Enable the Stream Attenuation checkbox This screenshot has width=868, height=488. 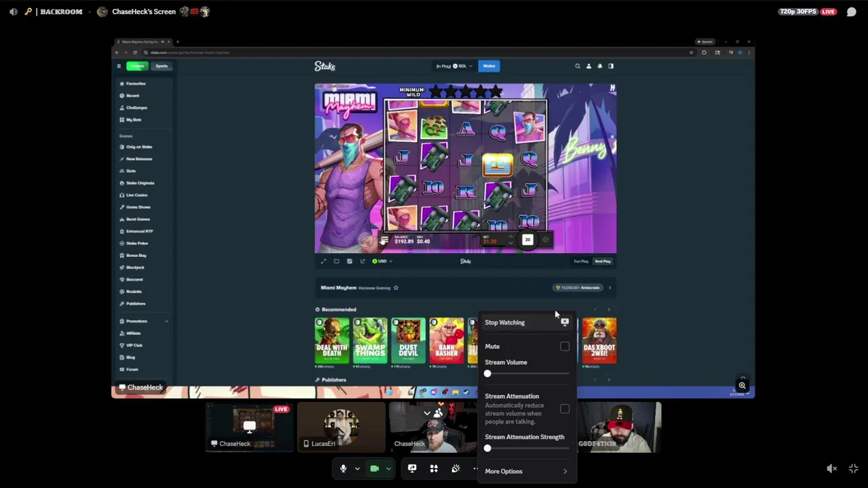click(x=565, y=409)
